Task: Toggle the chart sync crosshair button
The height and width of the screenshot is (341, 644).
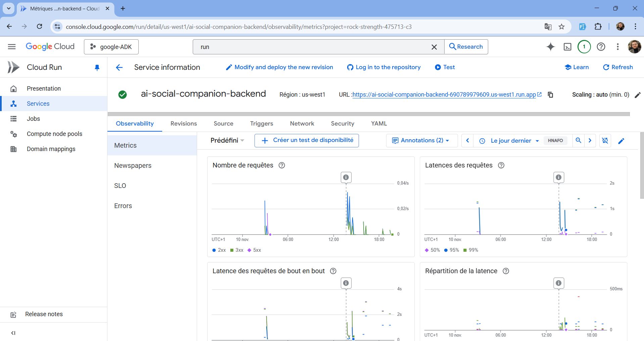Action: pyautogui.click(x=605, y=141)
